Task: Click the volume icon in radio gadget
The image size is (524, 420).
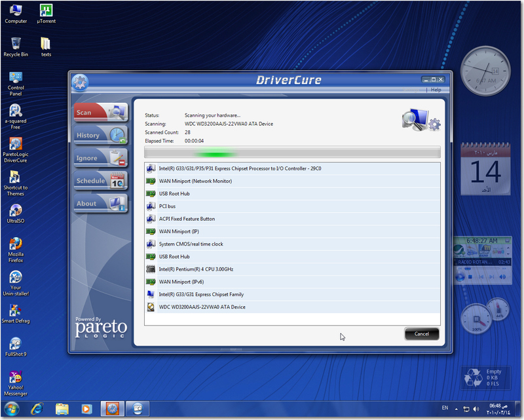Action: click(x=502, y=277)
